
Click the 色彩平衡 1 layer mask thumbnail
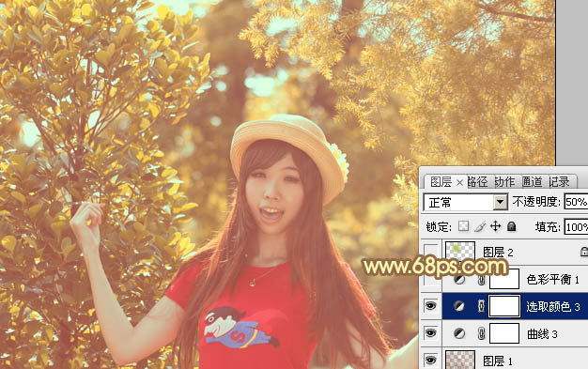[x=504, y=279]
